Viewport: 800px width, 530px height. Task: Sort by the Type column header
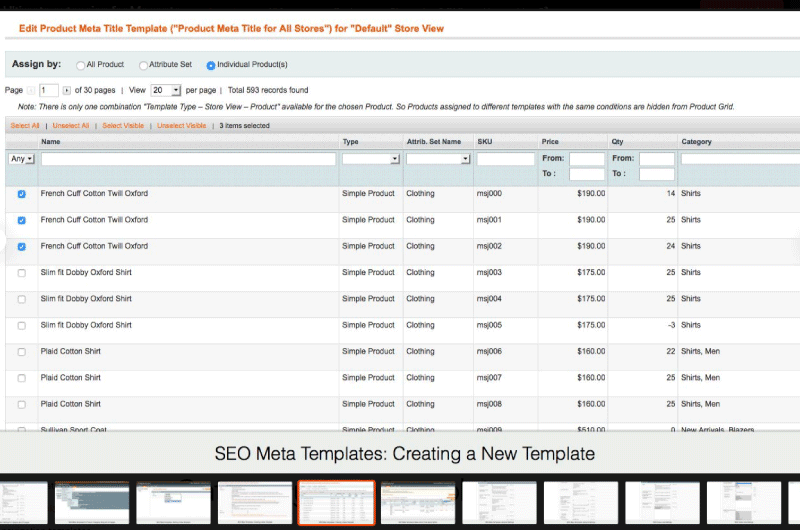[351, 142]
